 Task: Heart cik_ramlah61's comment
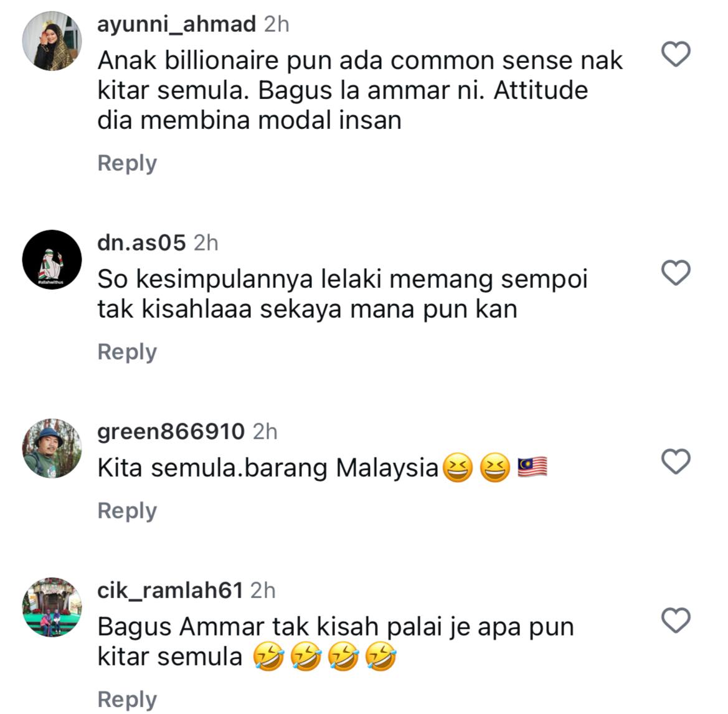tap(676, 620)
